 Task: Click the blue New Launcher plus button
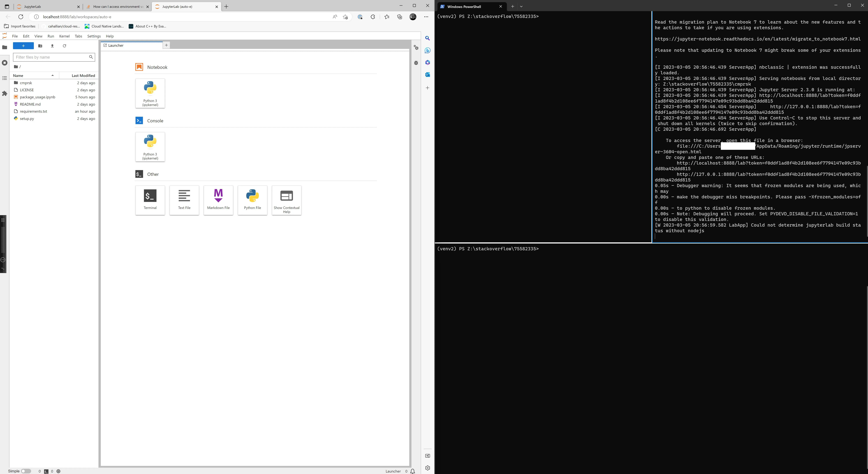click(x=23, y=46)
